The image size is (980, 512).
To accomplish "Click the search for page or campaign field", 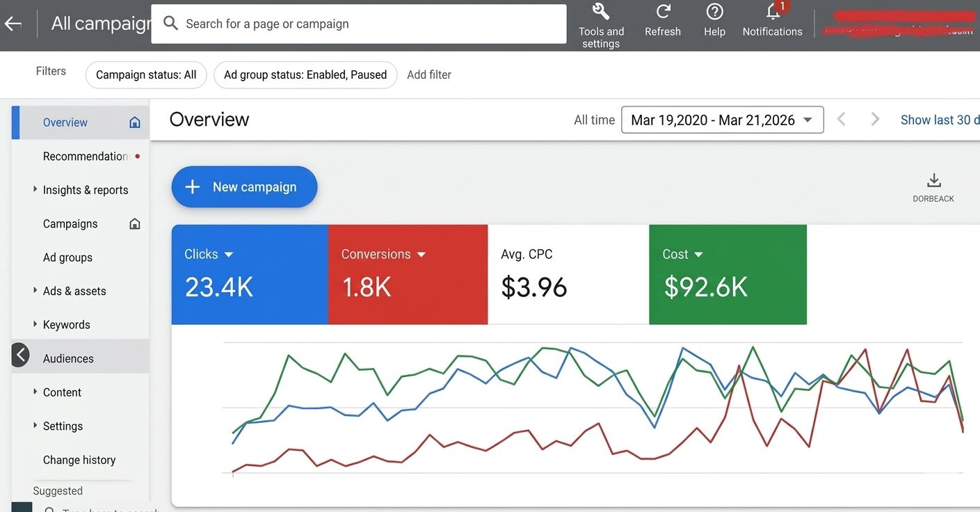I will click(359, 24).
